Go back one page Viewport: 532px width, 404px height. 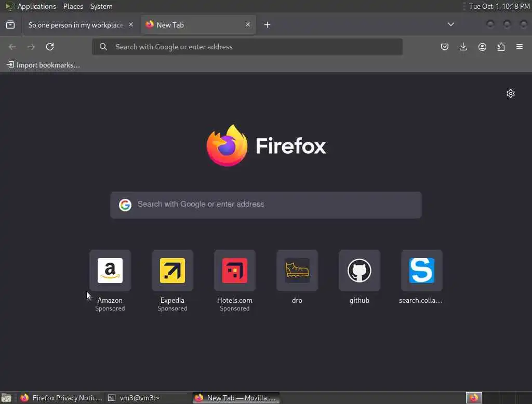12,47
